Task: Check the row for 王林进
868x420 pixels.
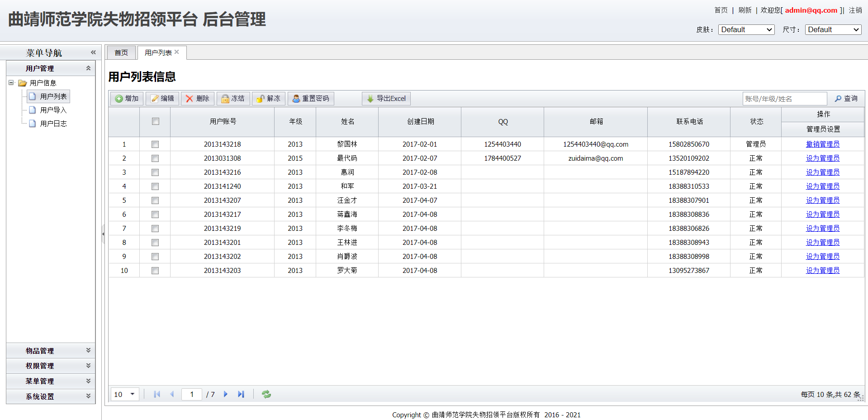Action: [155, 243]
